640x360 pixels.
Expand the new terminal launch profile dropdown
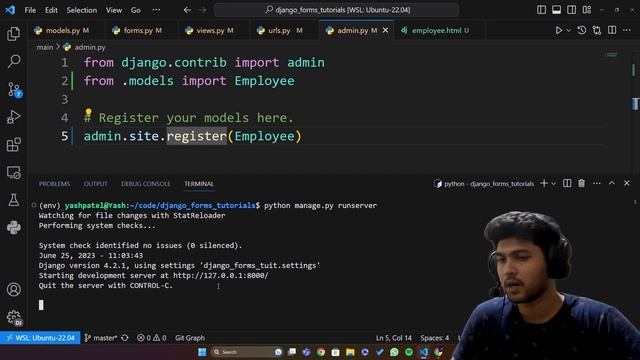553,184
